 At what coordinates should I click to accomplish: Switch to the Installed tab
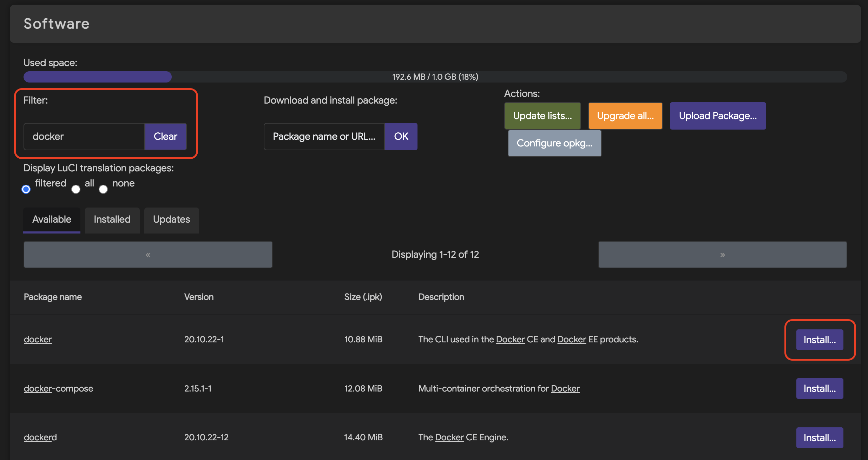112,220
